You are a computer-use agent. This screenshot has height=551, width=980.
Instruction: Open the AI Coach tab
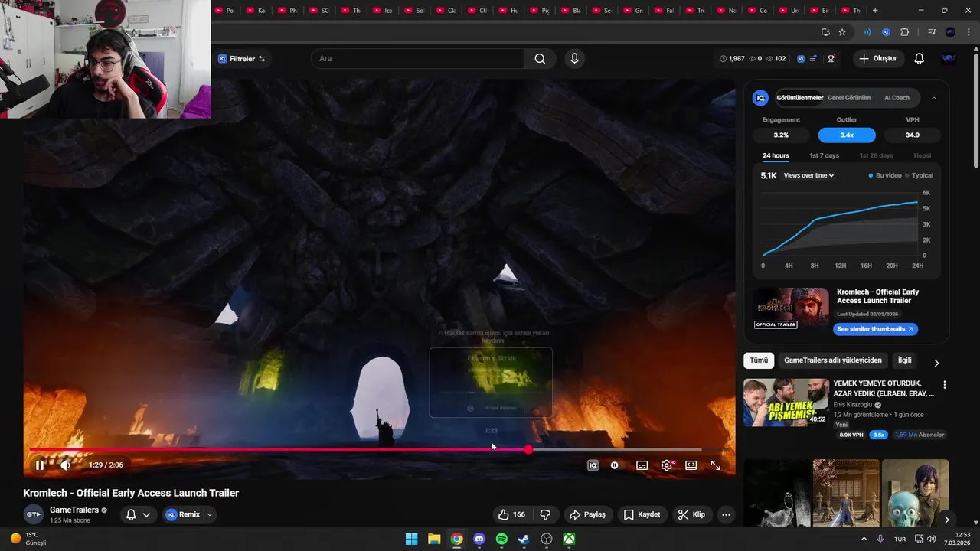click(897, 98)
